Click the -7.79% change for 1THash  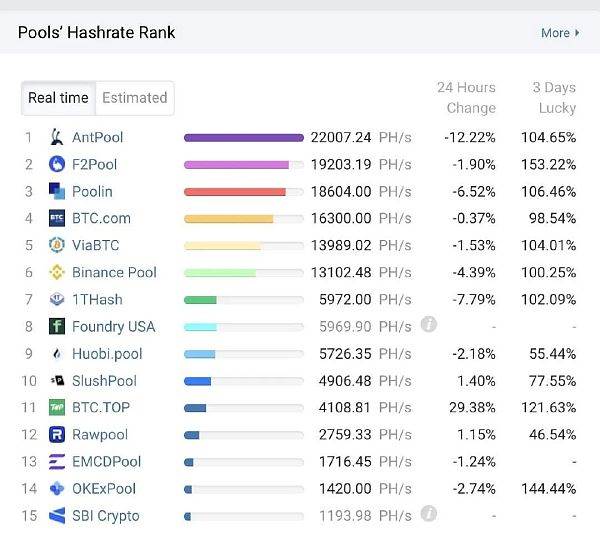[474, 300]
